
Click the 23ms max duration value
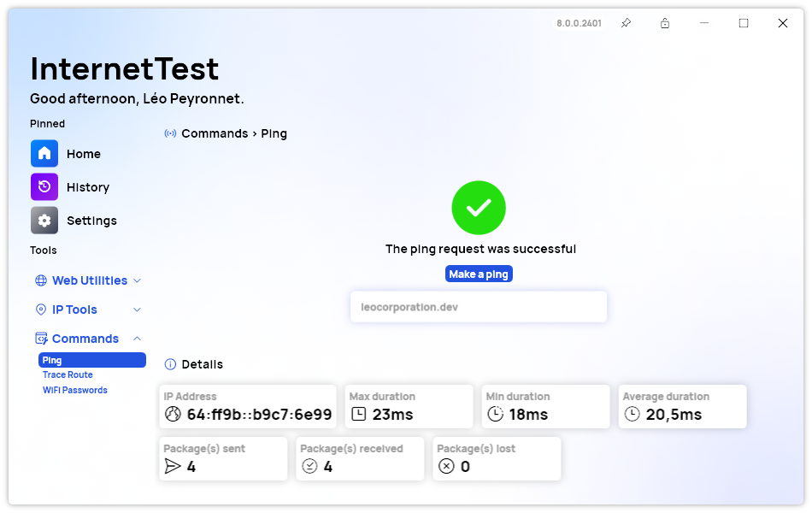[392, 415]
